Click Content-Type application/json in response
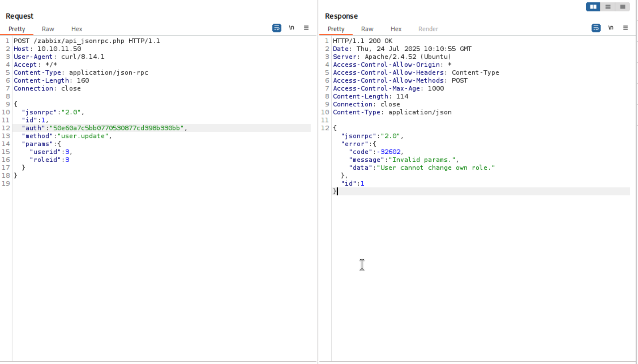Viewport: 638px width, 364px height. [392, 112]
